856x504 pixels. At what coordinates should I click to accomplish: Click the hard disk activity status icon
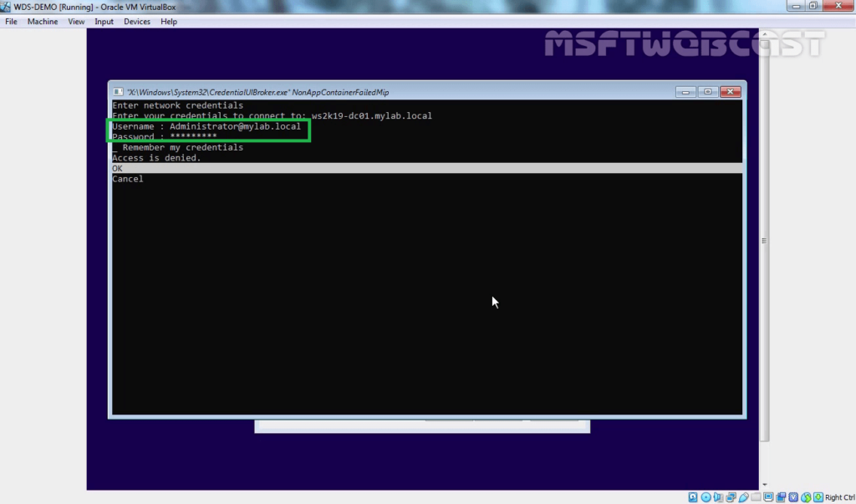click(693, 497)
